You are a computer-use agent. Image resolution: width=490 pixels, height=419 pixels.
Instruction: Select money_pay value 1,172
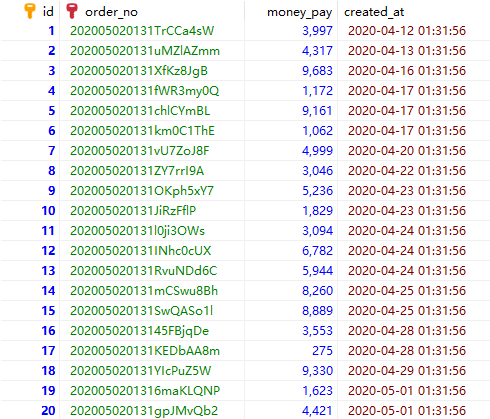[317, 91]
